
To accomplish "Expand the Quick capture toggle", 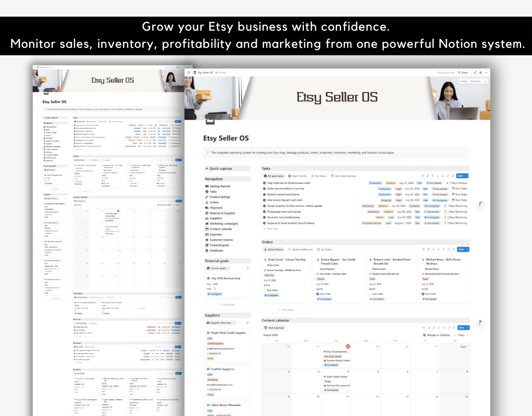I will pos(207,168).
